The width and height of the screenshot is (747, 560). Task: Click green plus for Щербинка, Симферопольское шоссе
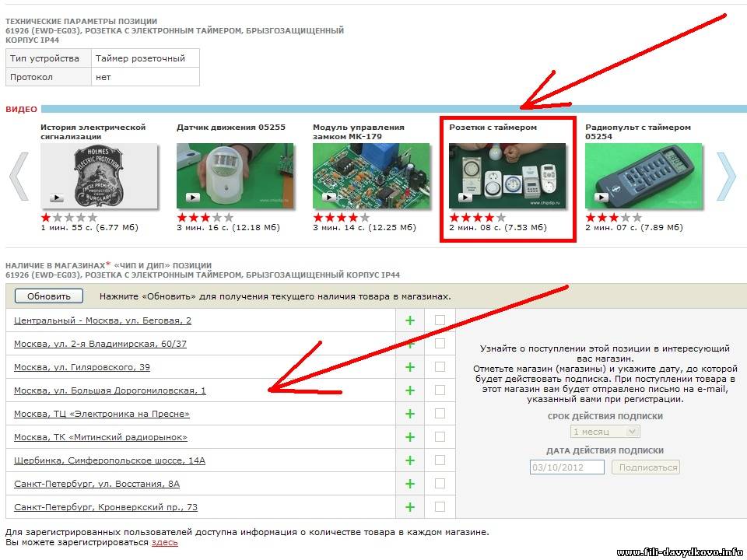410,460
